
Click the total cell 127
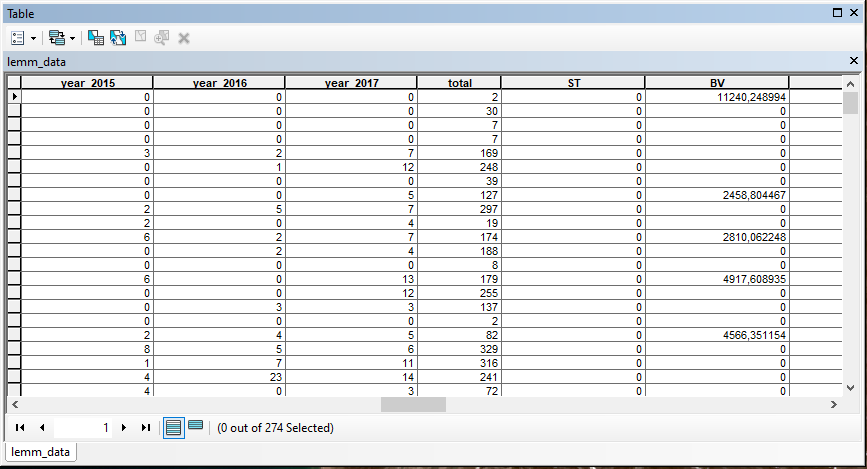point(459,195)
